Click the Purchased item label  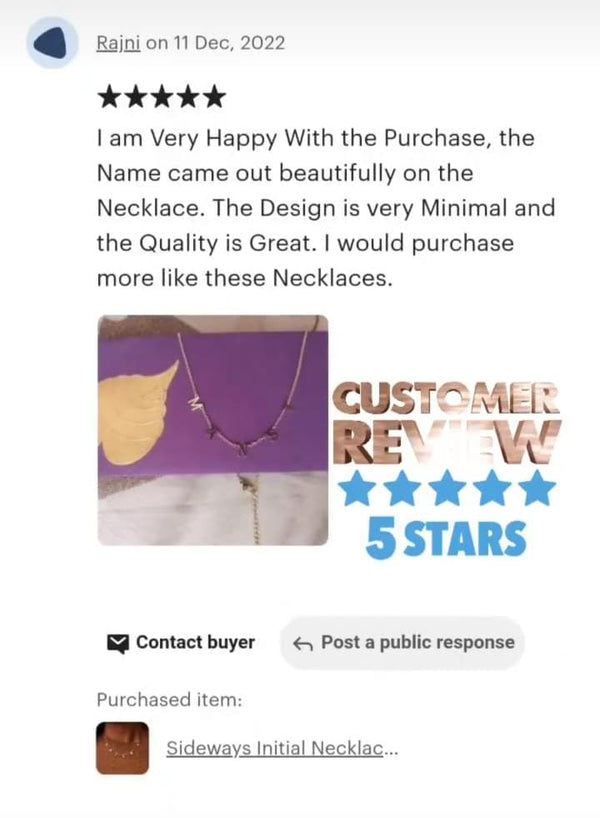pyautogui.click(x=170, y=700)
